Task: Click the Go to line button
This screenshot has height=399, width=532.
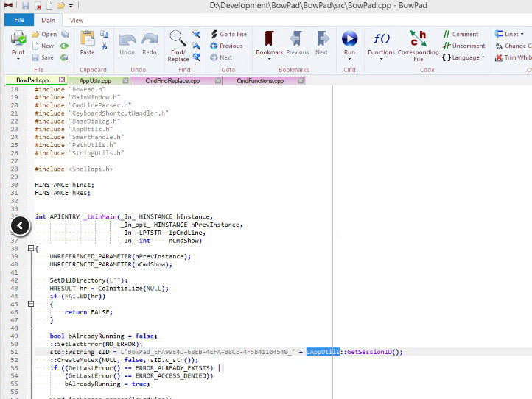Action: (x=228, y=34)
